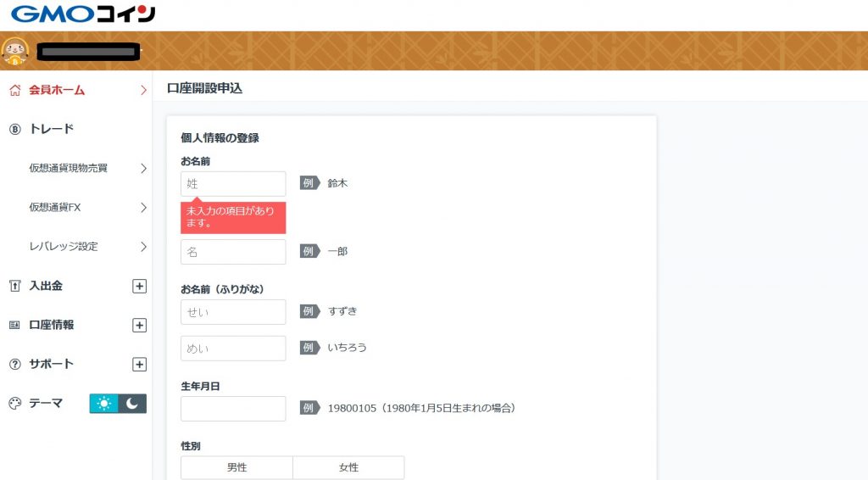The height and width of the screenshot is (480, 868).
Task: Click the 例 tag beside いちろう
Action: [x=309, y=348]
